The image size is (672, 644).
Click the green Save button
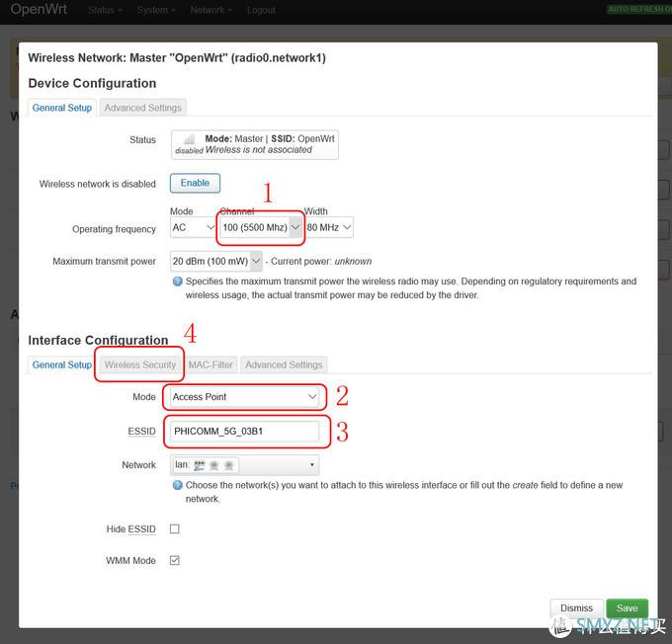627,608
